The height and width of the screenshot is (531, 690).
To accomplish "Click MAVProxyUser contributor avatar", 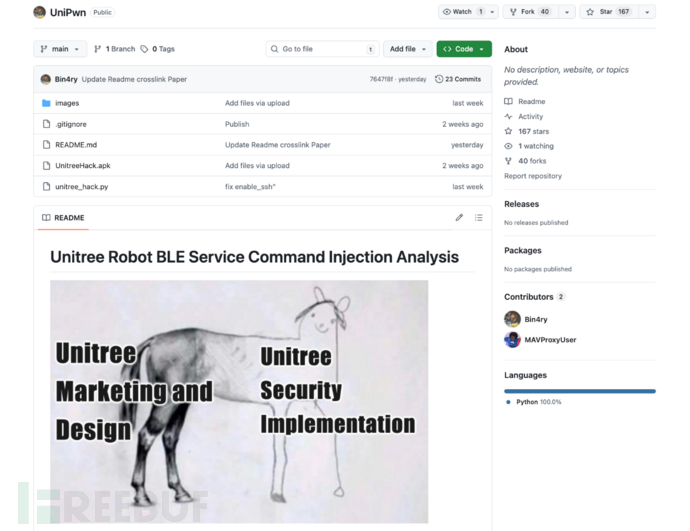I will (512, 340).
